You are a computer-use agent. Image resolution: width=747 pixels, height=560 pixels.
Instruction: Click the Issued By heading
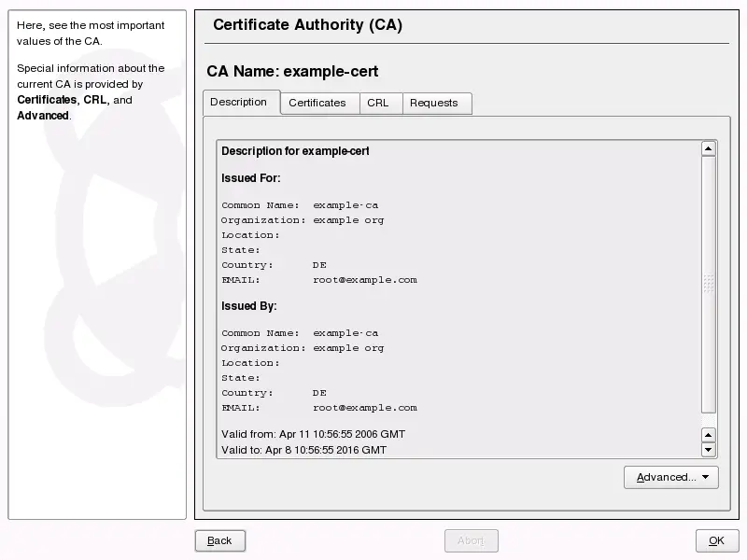pyautogui.click(x=248, y=306)
